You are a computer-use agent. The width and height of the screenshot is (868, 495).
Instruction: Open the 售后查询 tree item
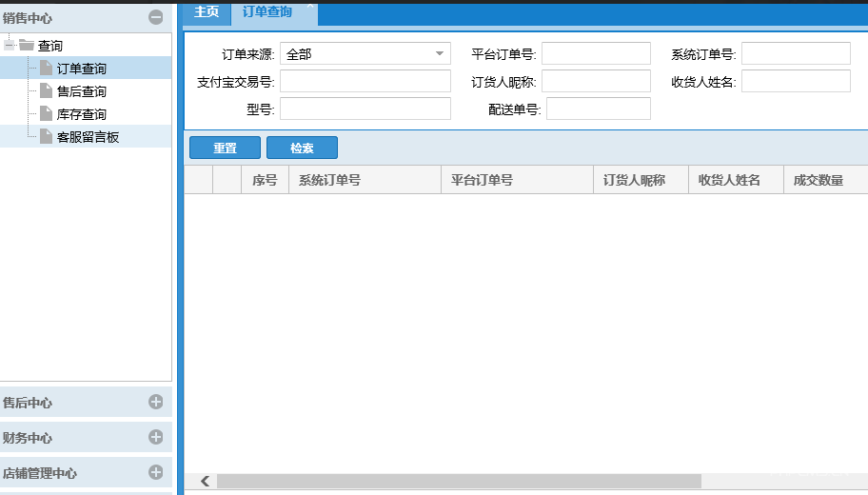(x=86, y=90)
